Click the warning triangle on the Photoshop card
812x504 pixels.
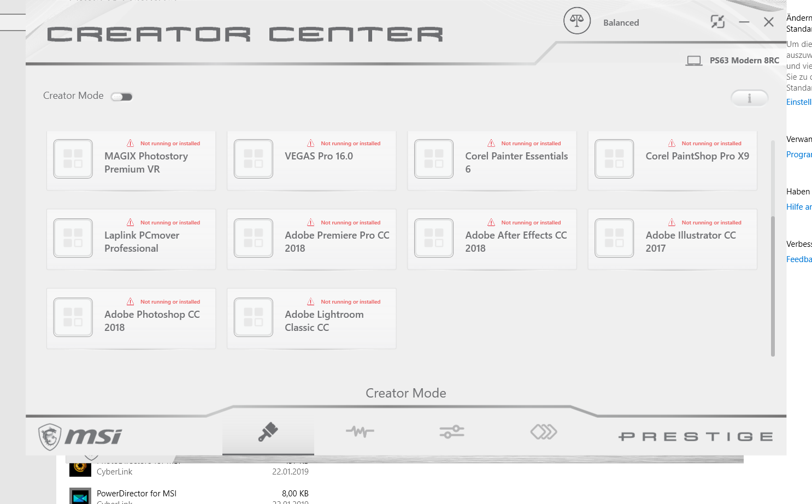[x=131, y=301]
